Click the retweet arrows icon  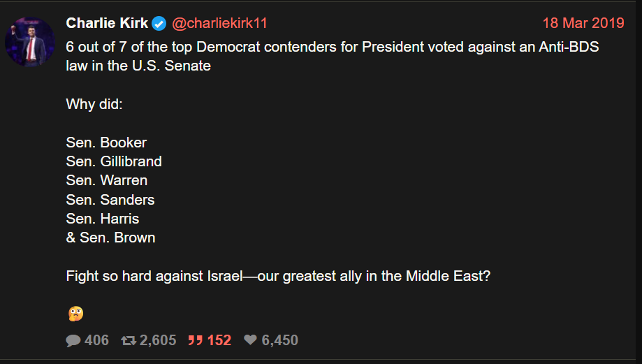129,340
